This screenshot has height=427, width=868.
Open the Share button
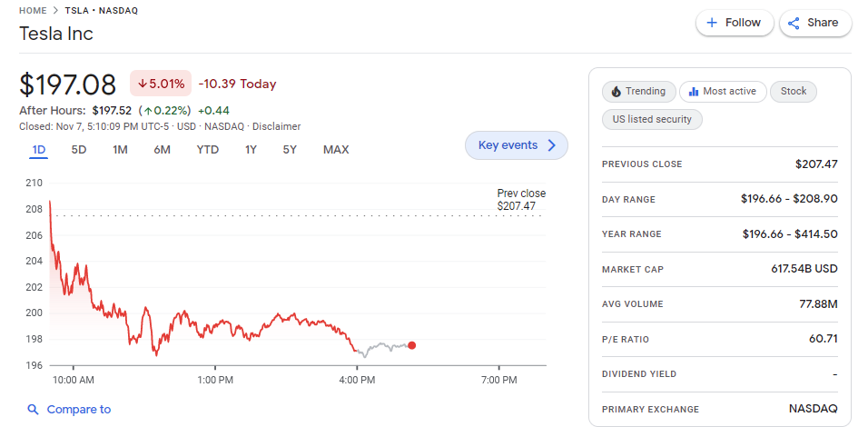pos(815,23)
